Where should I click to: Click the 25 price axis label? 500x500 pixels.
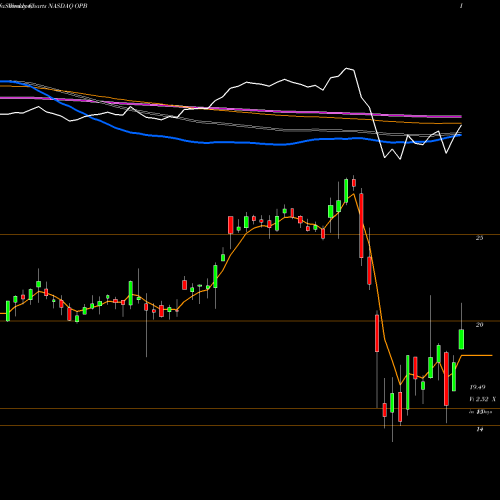click(x=479, y=238)
